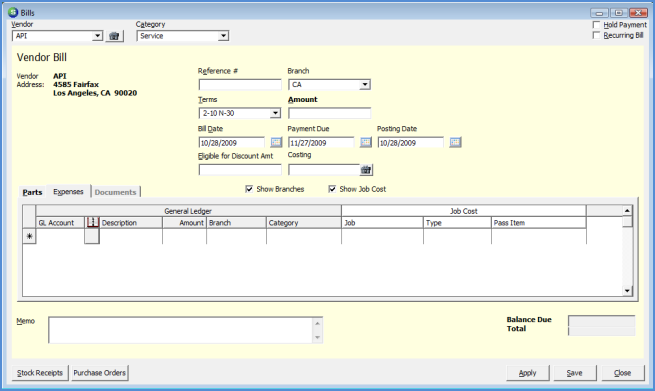
Task: Open Payment Due calendar picker
Action: 366,142
